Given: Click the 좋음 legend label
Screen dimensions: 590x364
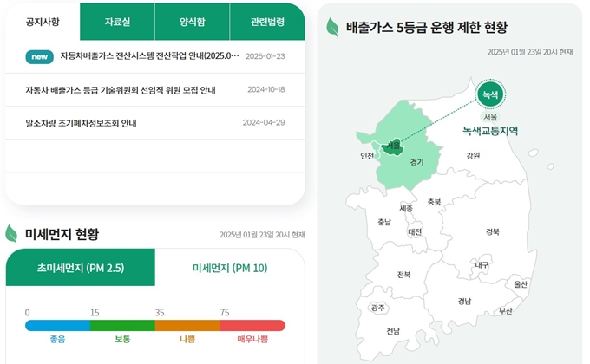Looking at the screenshot, I should click(x=57, y=339).
